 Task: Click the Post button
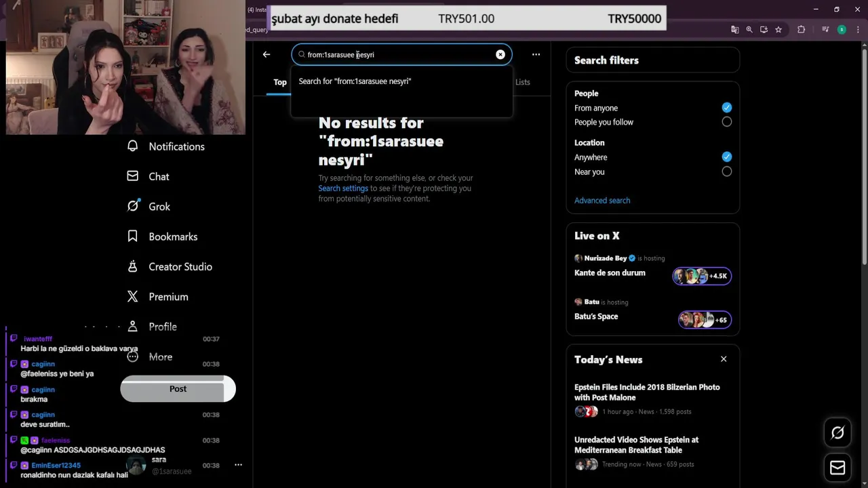pyautogui.click(x=178, y=388)
